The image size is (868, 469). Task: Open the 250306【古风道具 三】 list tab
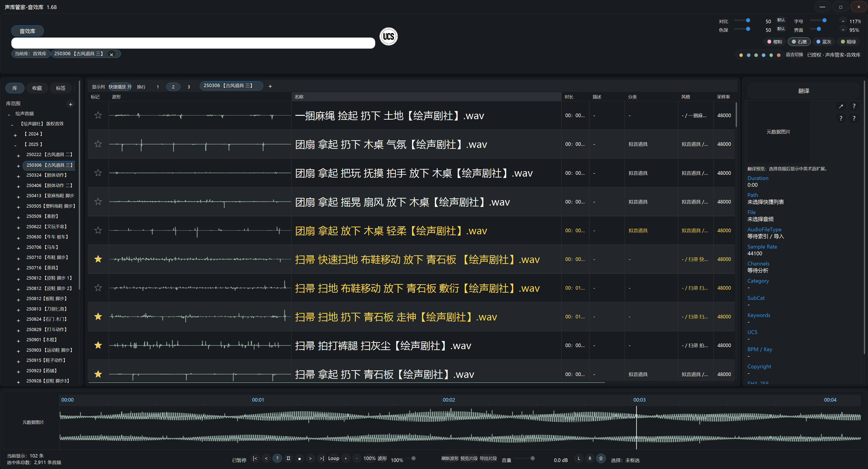click(x=231, y=86)
